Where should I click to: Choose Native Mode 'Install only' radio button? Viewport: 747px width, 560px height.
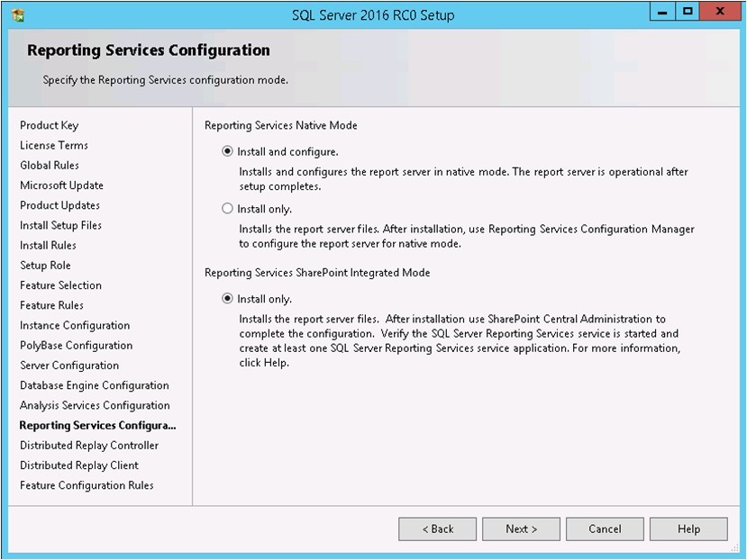click(227, 209)
